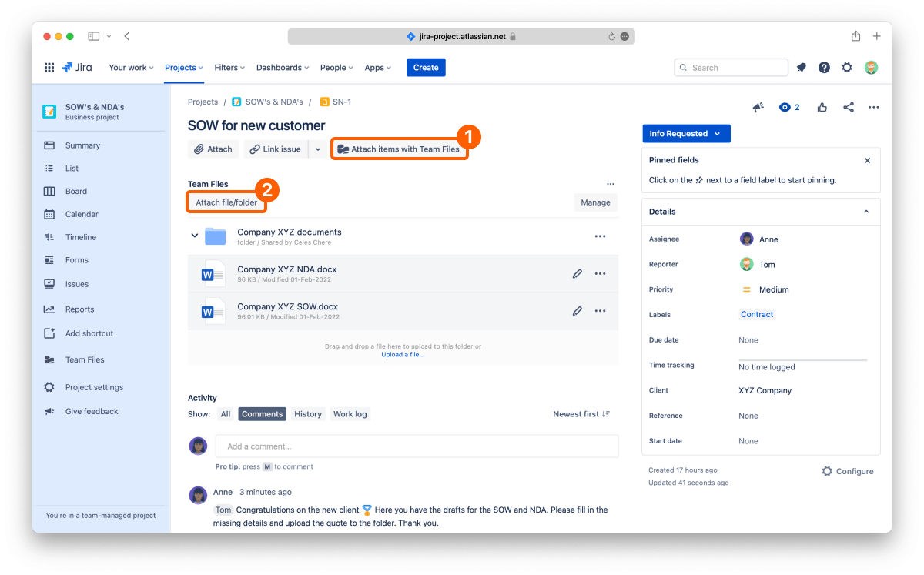Click the Safari share icon
Viewport: 924px width, 575px height.
855,36
